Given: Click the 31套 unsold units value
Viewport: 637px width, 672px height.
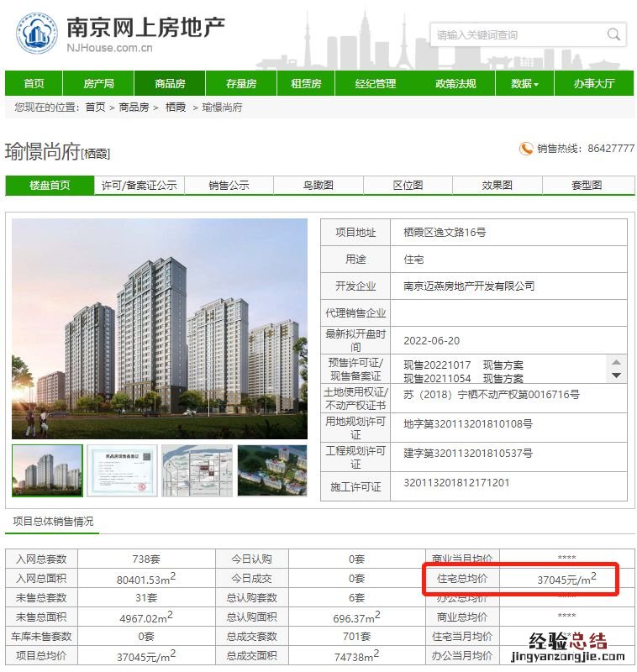Looking at the screenshot, I should 146,597.
